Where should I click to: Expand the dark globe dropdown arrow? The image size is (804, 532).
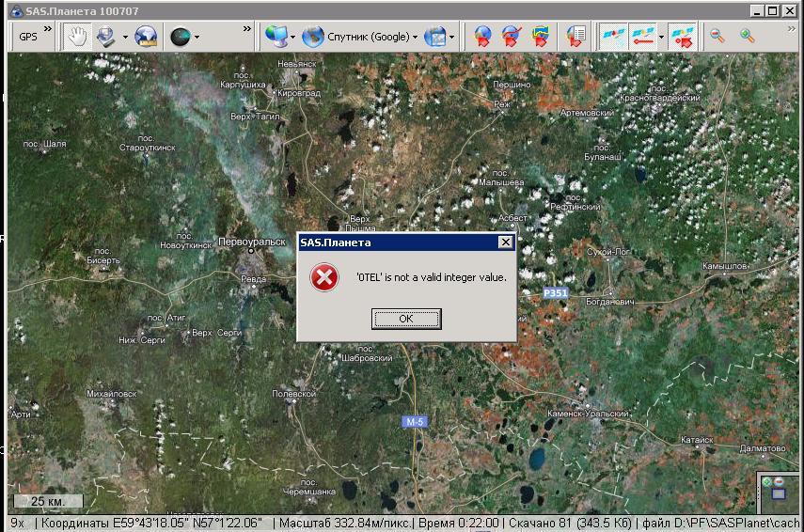coord(197,38)
